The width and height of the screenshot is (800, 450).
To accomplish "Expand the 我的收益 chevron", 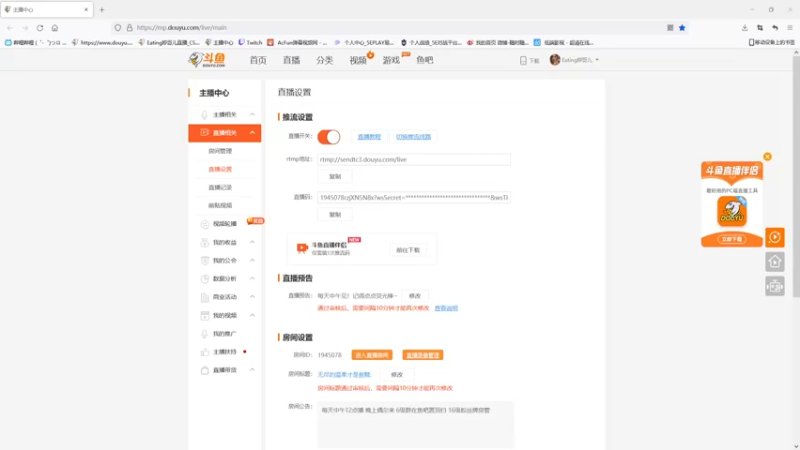I will coord(252,242).
